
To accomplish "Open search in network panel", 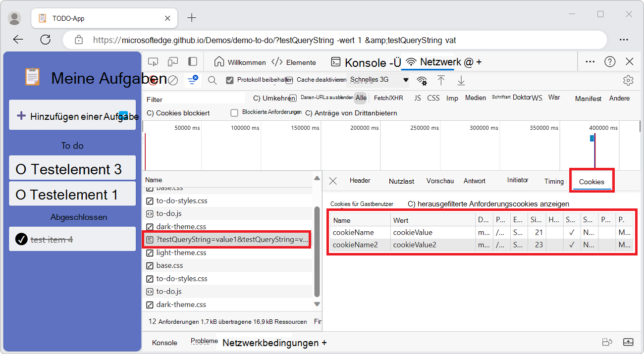I will (x=213, y=80).
